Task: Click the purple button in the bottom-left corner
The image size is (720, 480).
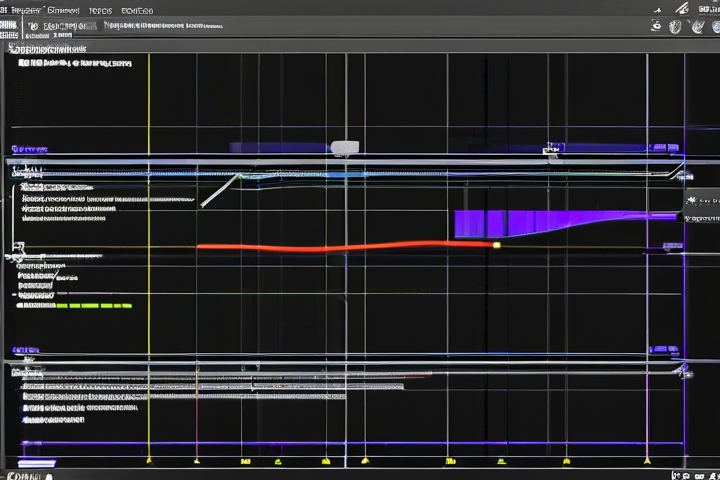Action: click(39, 464)
